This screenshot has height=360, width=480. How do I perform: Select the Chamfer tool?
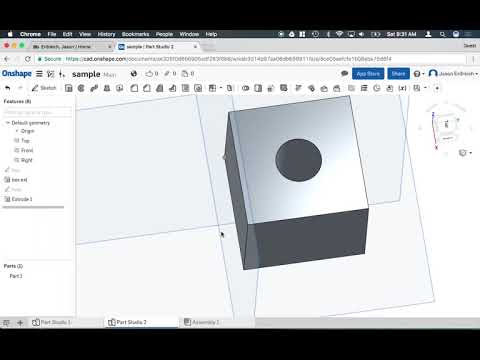[147, 88]
